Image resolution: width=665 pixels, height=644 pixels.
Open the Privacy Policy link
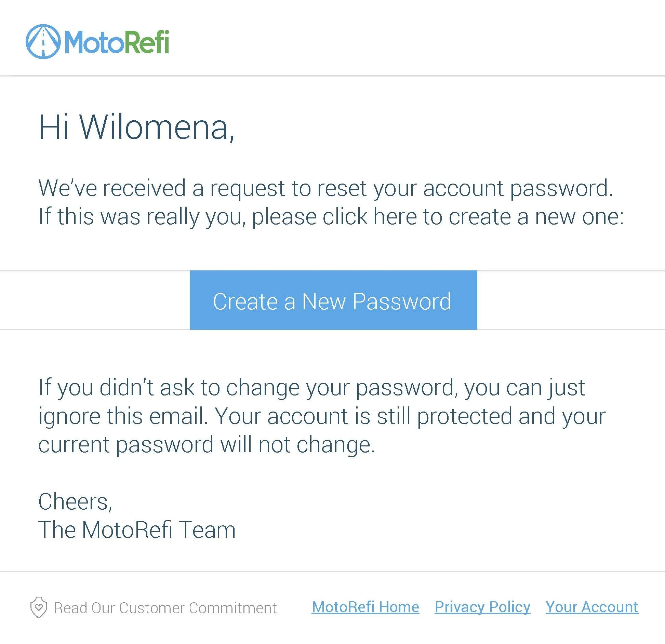click(x=482, y=607)
